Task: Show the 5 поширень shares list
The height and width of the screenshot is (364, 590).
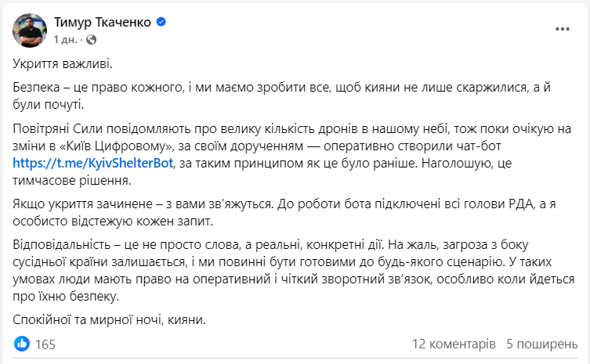Action: (x=541, y=344)
